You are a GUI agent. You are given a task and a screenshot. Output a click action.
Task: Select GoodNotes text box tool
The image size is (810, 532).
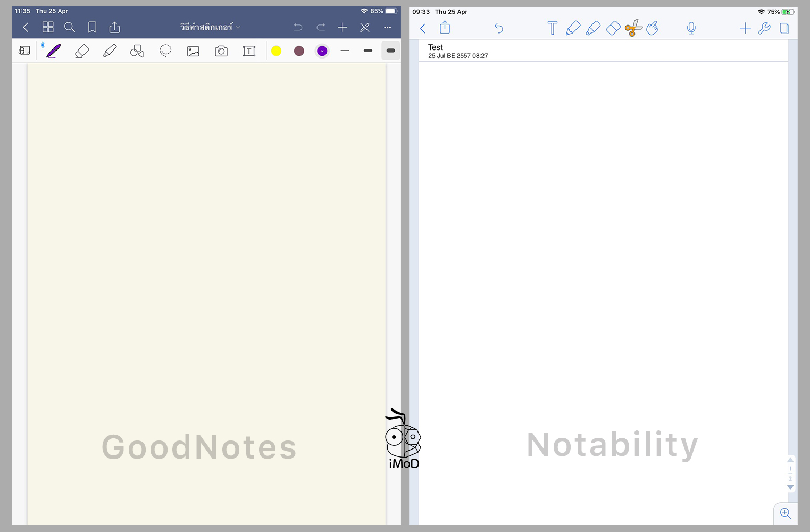coord(249,51)
